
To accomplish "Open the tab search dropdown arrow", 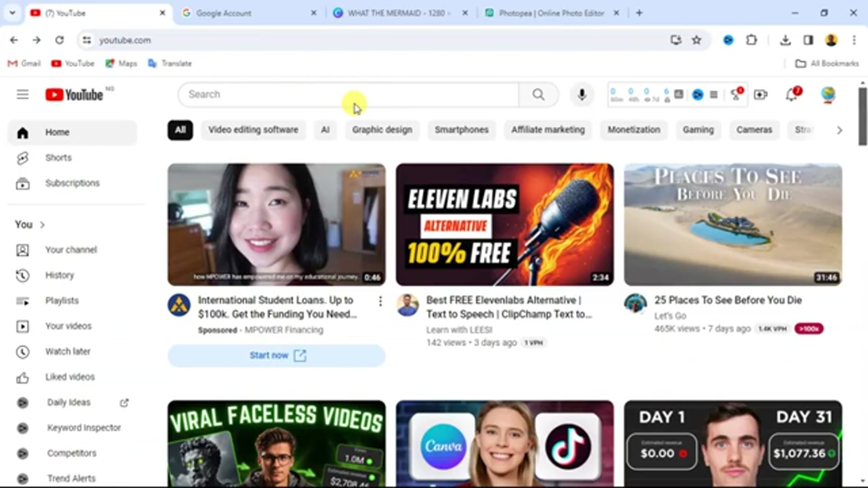I will click(13, 13).
